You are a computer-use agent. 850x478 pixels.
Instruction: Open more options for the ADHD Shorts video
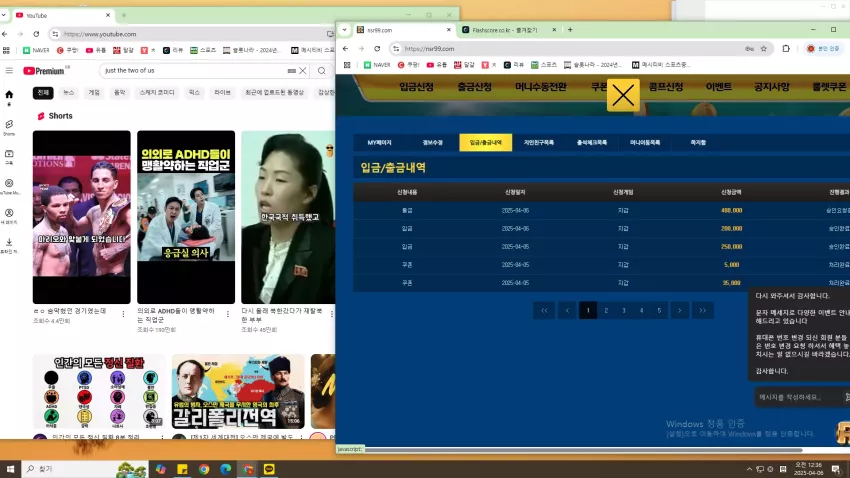[228, 314]
